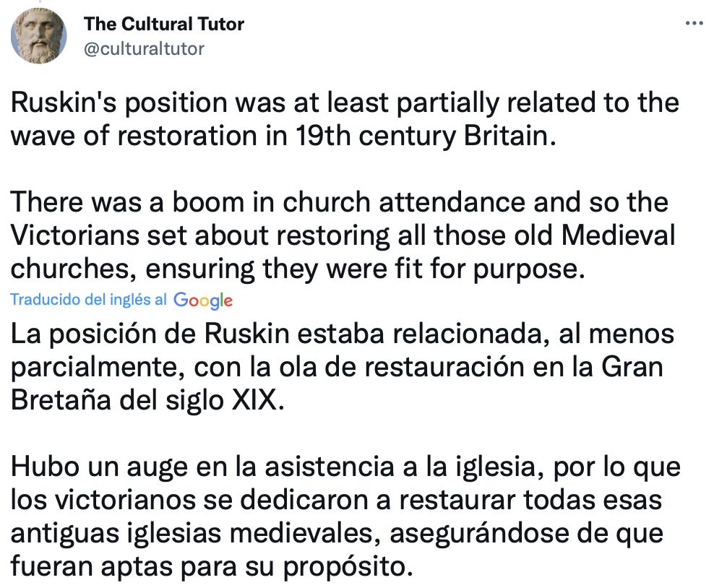The image size is (714, 588).
Task: Click the line 'churches, ensuring they were fit for purpose'
Action: pos(296,269)
